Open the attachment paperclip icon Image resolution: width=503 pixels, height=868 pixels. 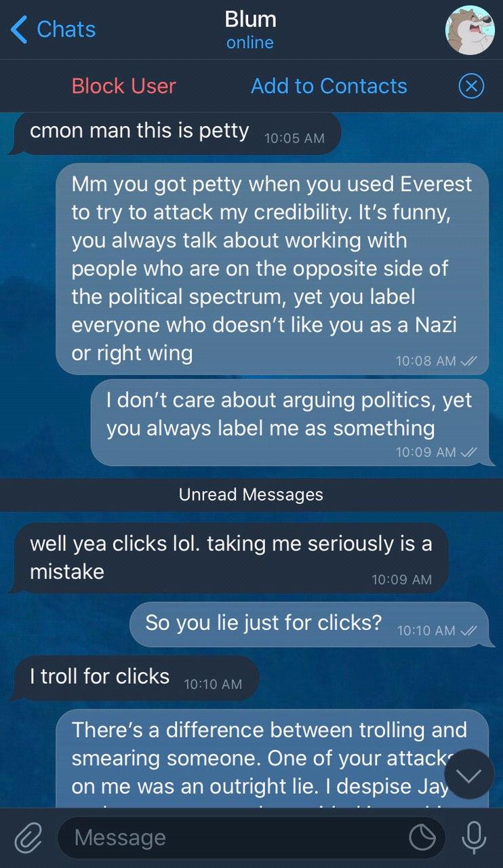[x=27, y=837]
